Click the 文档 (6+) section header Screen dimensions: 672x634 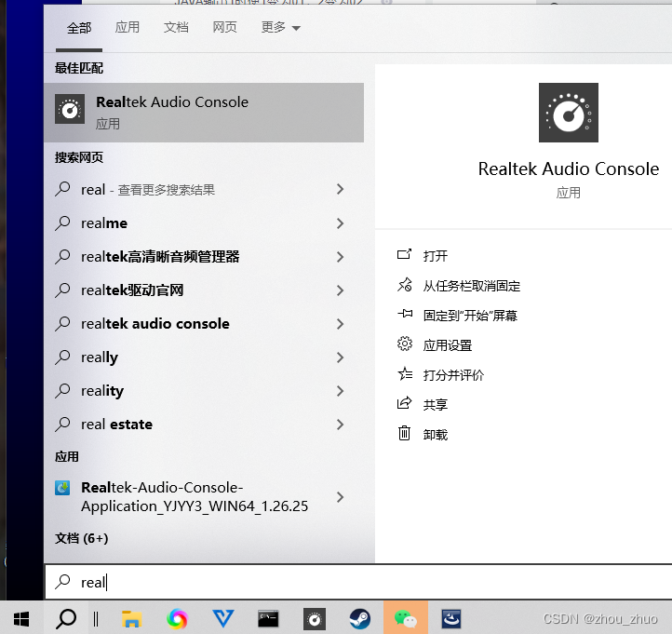click(x=81, y=538)
